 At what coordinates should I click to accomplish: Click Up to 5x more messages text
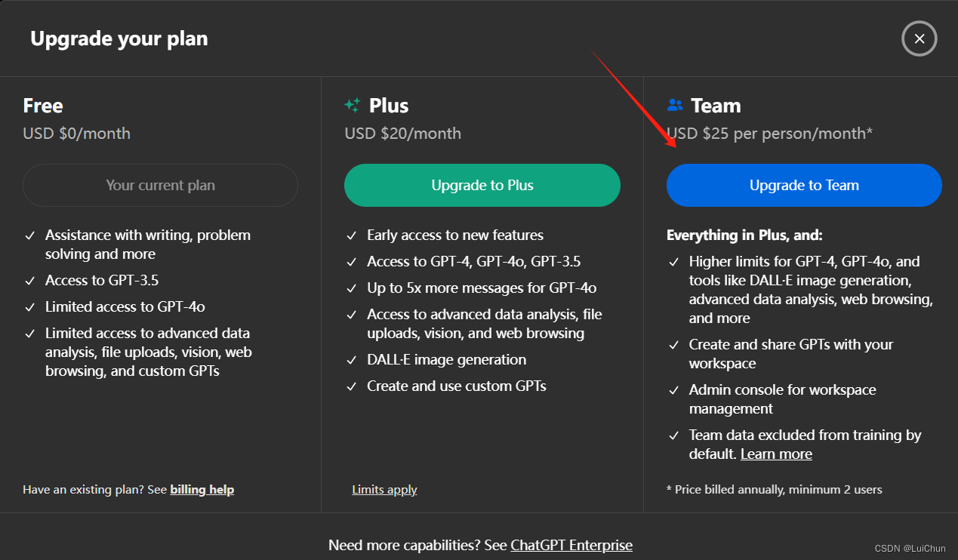[482, 288]
